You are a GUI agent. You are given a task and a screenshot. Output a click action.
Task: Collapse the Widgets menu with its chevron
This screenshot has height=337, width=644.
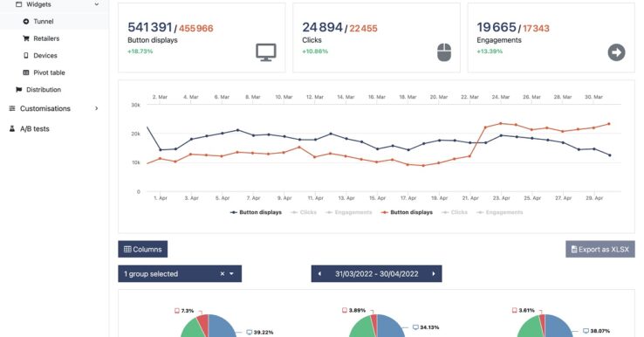[97, 4]
